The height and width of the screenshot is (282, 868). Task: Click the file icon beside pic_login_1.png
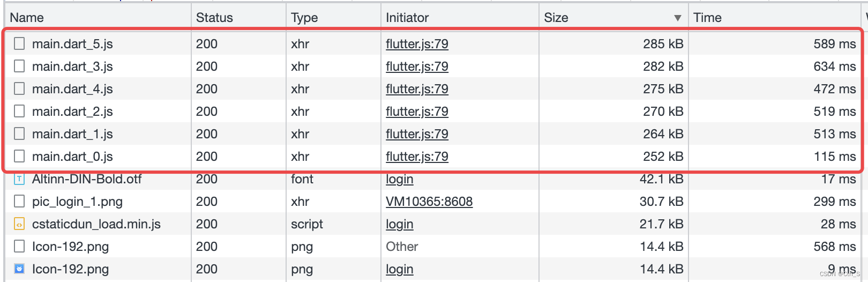pyautogui.click(x=19, y=201)
